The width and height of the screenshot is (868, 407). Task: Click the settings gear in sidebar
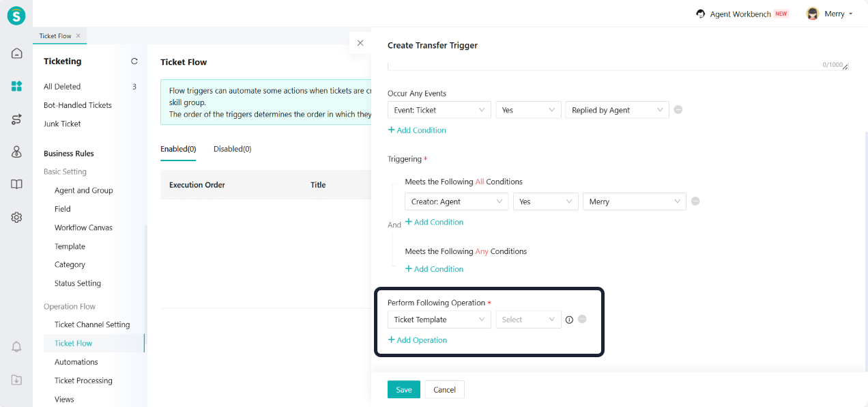pos(16,217)
